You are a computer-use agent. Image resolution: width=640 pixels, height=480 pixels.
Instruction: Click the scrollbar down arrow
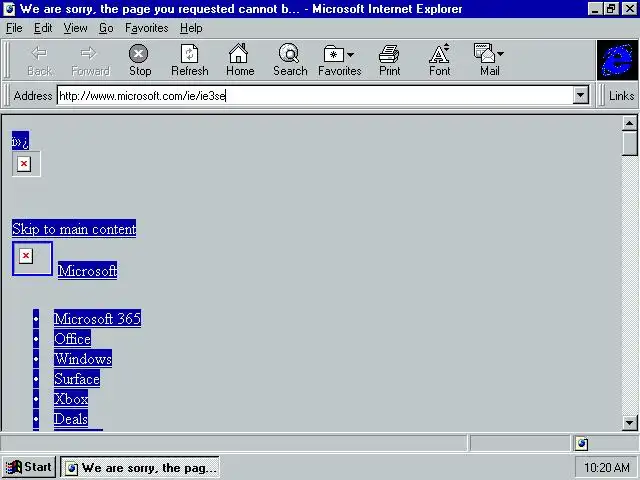pyautogui.click(x=629, y=423)
